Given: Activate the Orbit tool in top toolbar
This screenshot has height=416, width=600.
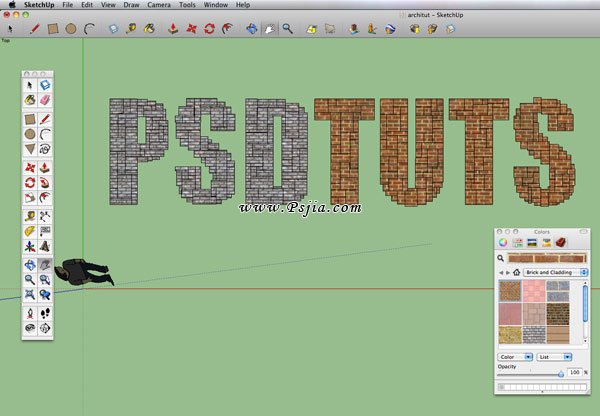Looking at the screenshot, I should (250, 29).
